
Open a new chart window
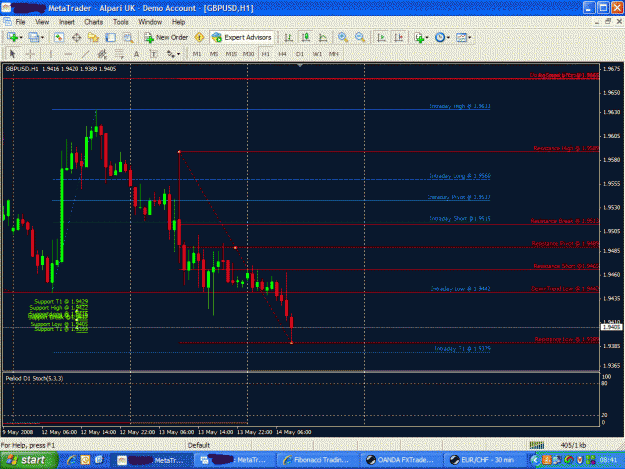(12, 37)
